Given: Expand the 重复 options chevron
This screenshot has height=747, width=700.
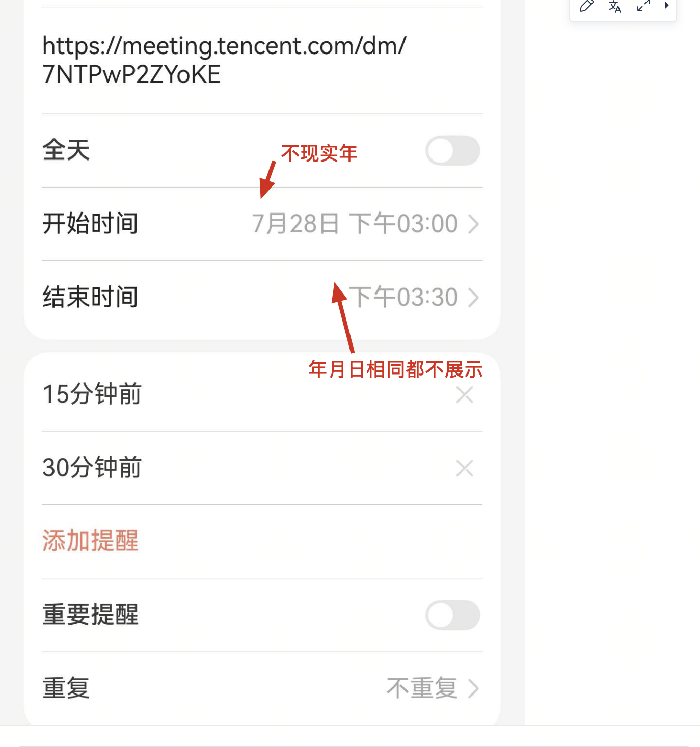Looking at the screenshot, I should coord(473,688).
